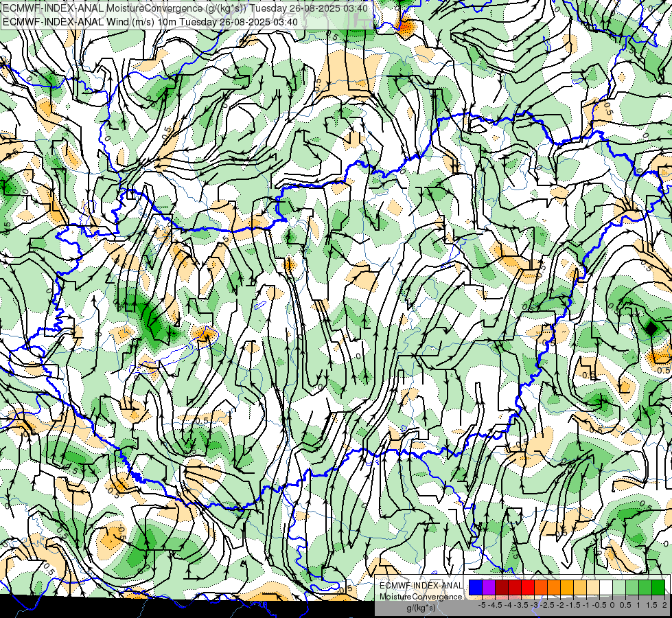Screen dimensions: 672x618
Task: Click the lightest green swatch between 0 and 0.5
Action: coord(619,588)
